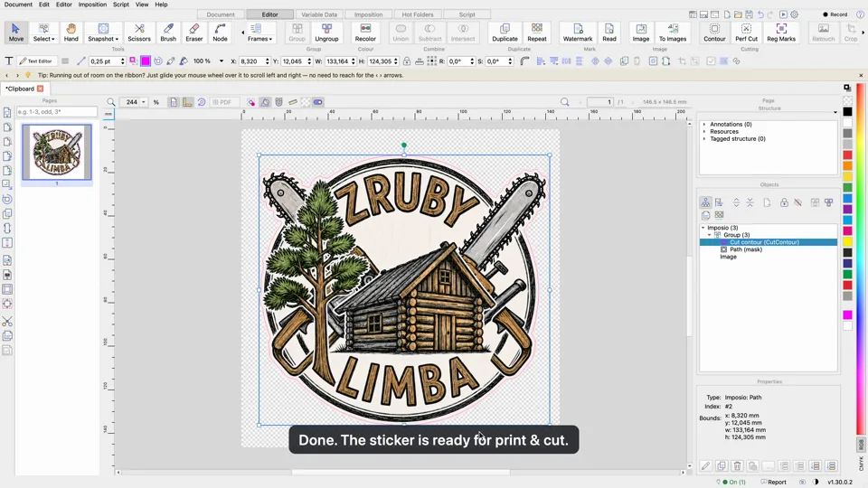
Task: Choose the Brush tool
Action: click(x=168, y=33)
